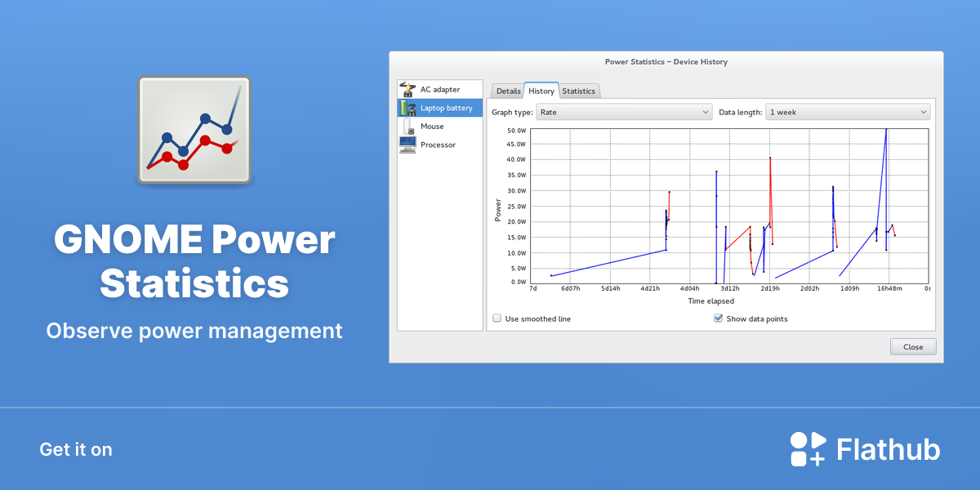The width and height of the screenshot is (980, 490).
Task: Open the Statistics tab
Action: pos(579,91)
